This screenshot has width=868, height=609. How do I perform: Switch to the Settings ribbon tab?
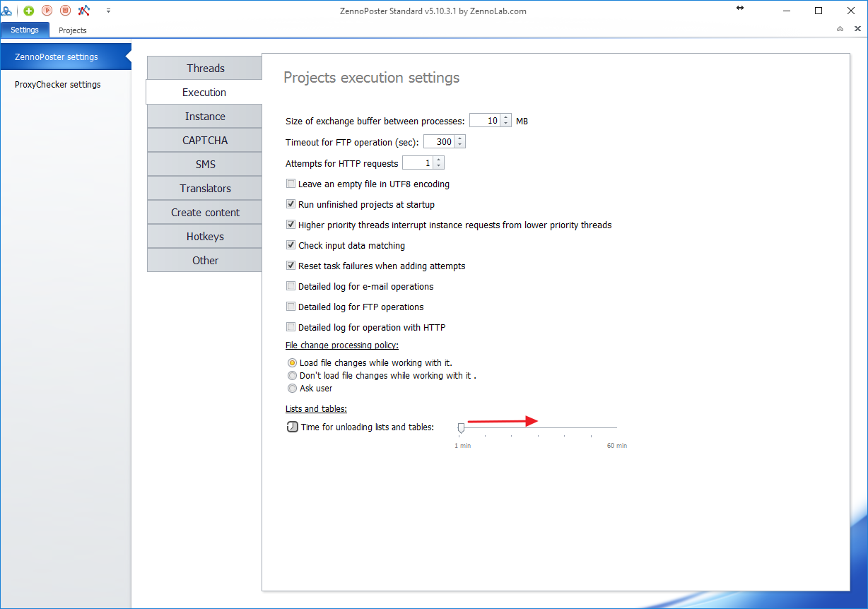point(25,30)
